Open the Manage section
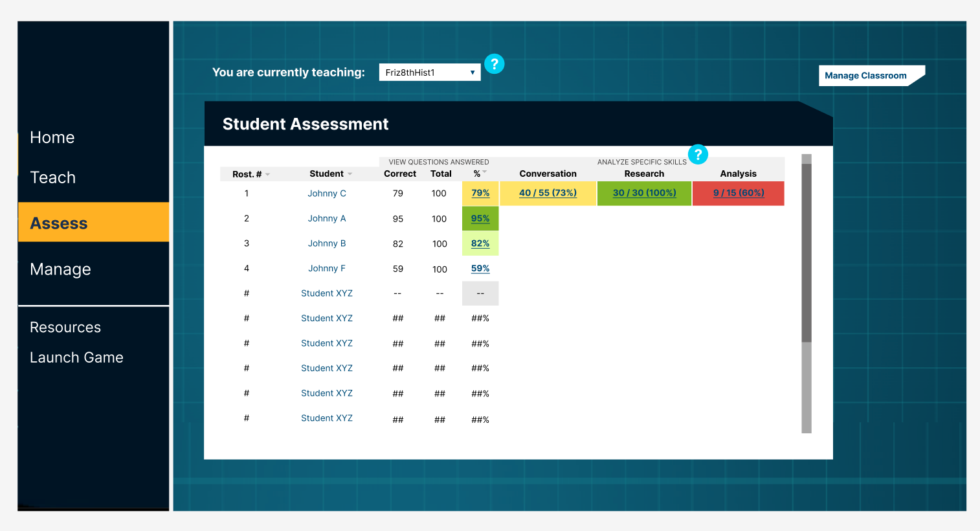 (x=61, y=269)
